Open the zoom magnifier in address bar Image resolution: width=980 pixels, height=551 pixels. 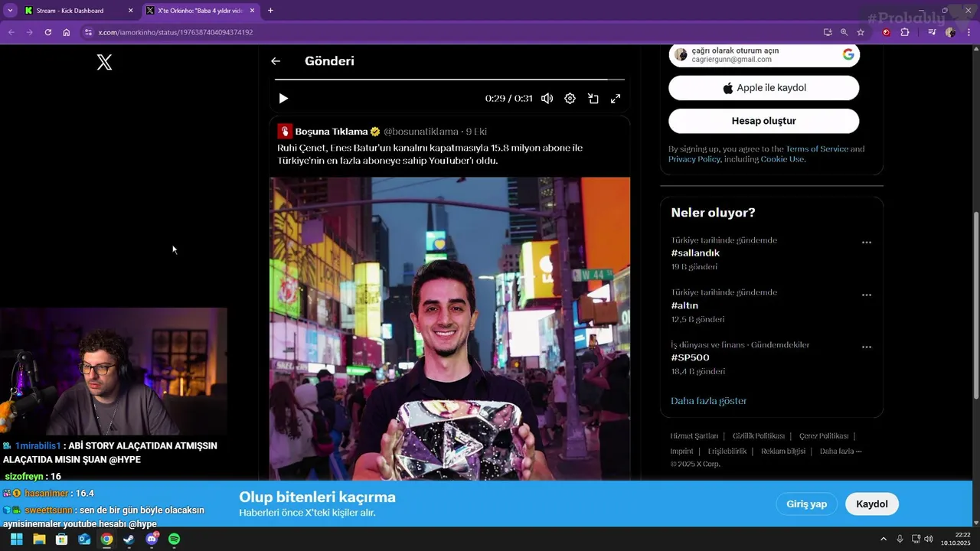(844, 32)
